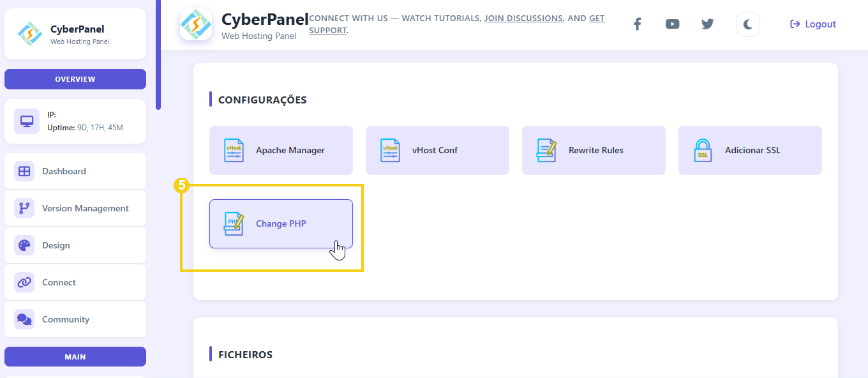Image resolution: width=868 pixels, height=378 pixels.
Task: Open the vHost Conf editor
Action: pos(437,150)
